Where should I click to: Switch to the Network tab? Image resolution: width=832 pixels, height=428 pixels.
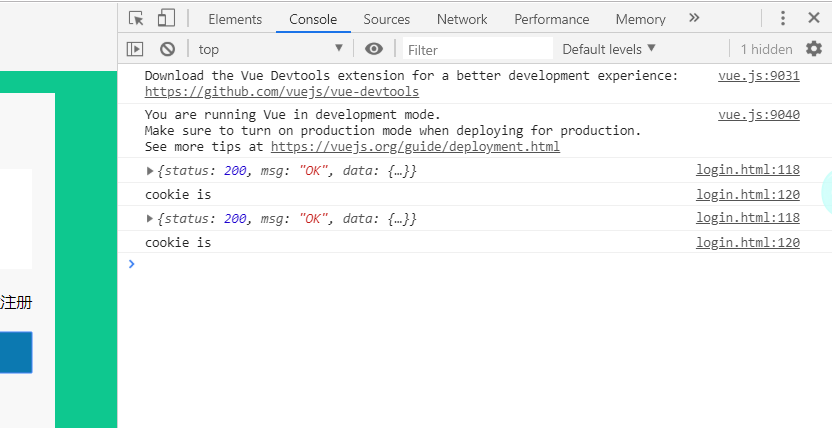click(x=462, y=19)
